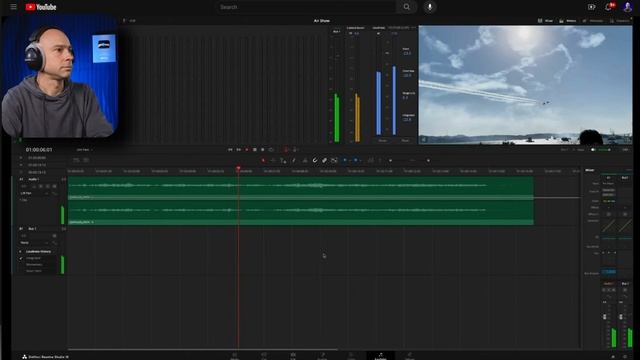Adjust the vertical track zoom slider
The width and height of the screenshot is (640, 360).
[x=390, y=160]
